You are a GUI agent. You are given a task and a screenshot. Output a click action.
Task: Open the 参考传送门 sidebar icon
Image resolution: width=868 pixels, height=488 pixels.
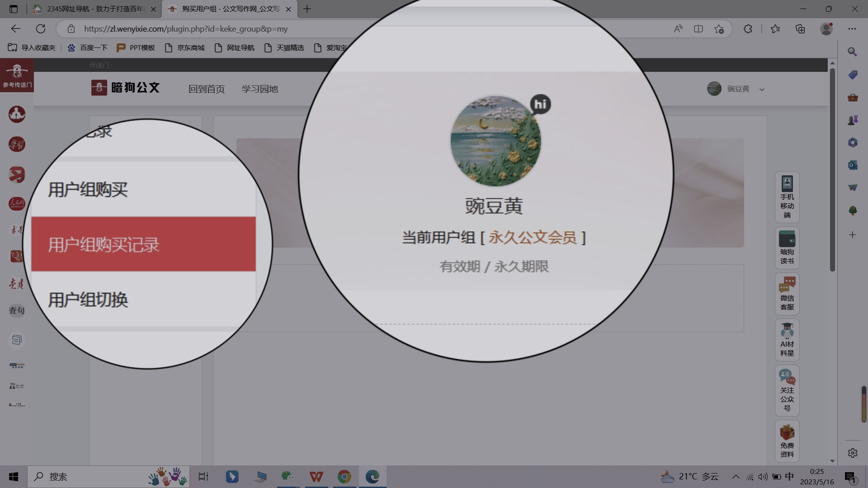(x=17, y=75)
